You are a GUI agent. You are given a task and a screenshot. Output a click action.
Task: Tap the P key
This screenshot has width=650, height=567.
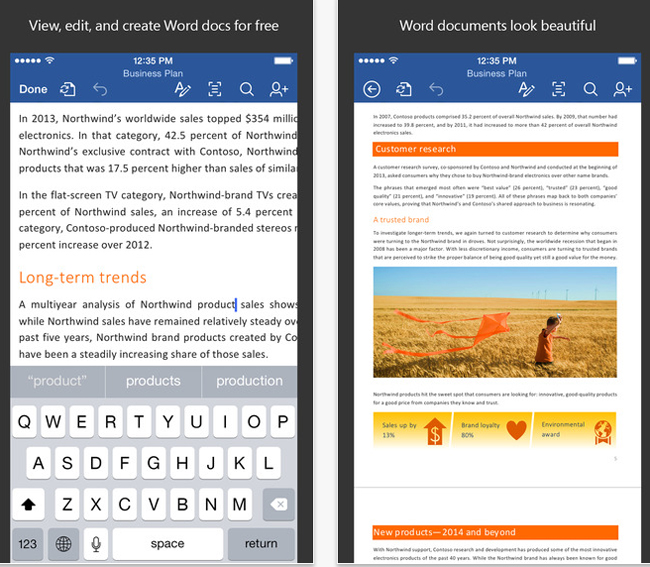pos(283,422)
